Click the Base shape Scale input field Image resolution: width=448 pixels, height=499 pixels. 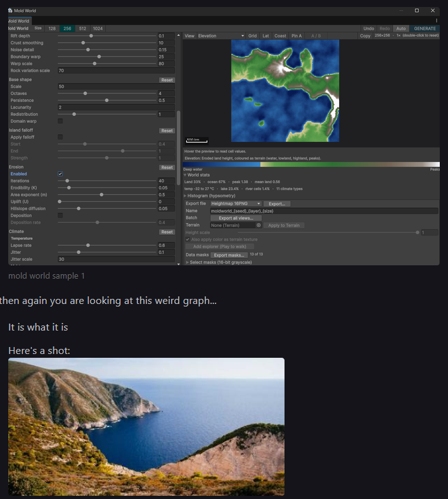coord(116,86)
